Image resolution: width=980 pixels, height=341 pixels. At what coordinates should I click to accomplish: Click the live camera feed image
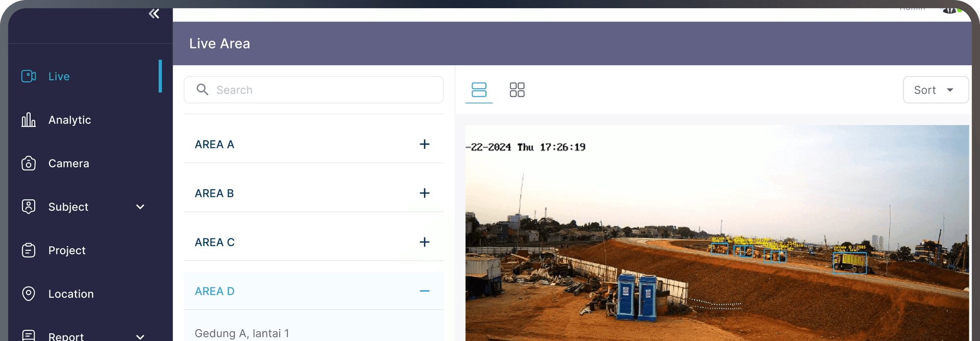click(717, 233)
